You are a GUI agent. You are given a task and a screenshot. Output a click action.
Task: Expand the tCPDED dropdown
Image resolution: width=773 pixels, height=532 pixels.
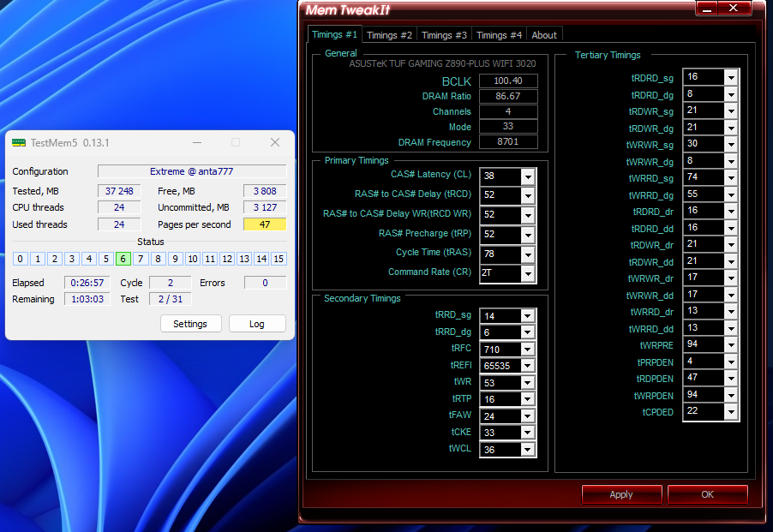click(731, 411)
